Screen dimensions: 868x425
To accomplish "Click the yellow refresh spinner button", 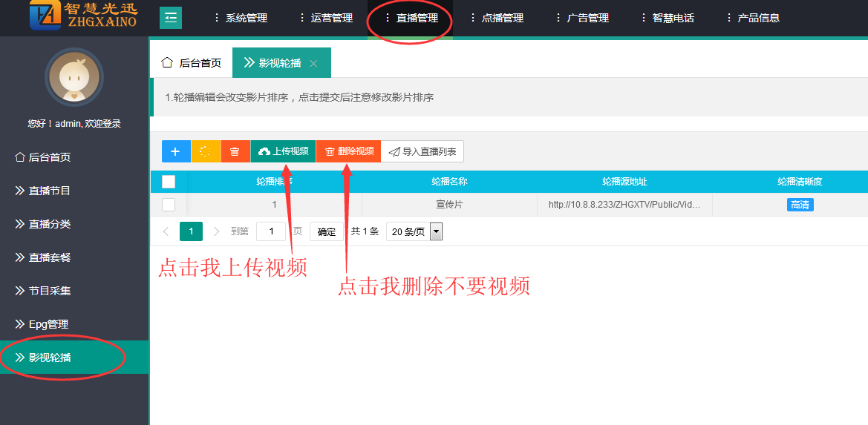I will pos(206,151).
